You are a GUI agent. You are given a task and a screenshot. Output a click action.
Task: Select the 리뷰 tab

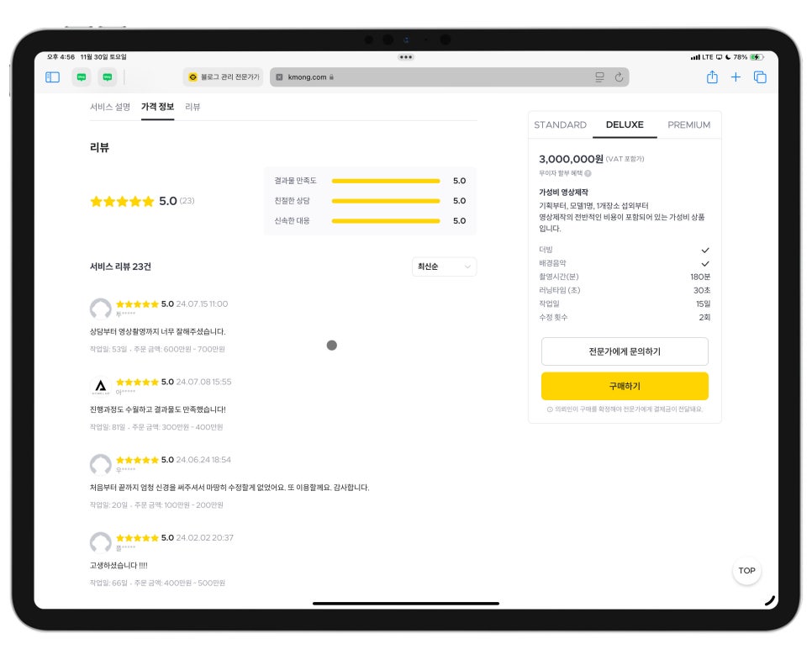(x=192, y=107)
